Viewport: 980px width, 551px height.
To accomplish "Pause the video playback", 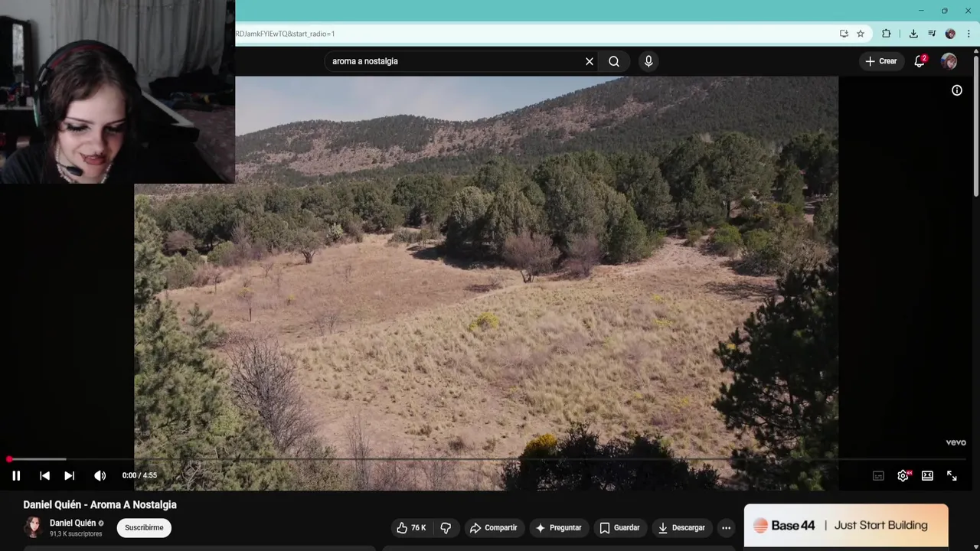I will click(16, 475).
